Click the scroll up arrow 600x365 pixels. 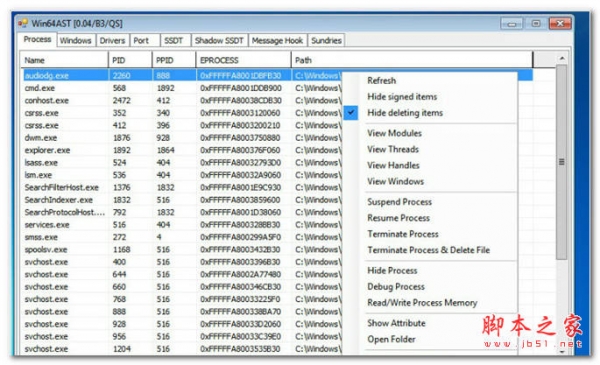tap(562, 59)
